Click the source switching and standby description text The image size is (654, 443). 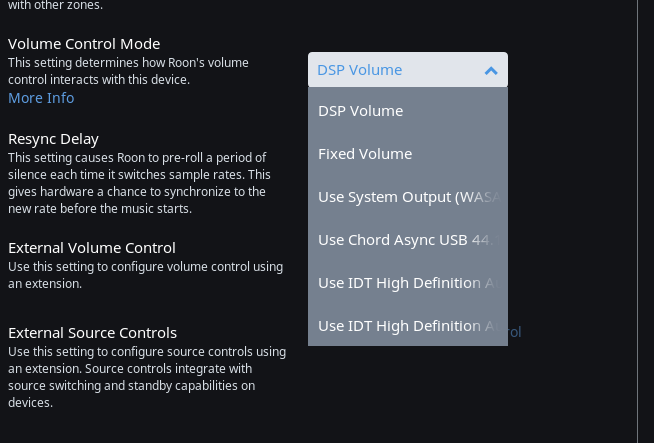[x=147, y=377]
